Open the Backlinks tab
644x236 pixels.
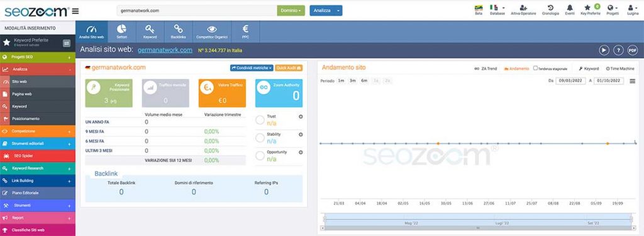(178, 32)
